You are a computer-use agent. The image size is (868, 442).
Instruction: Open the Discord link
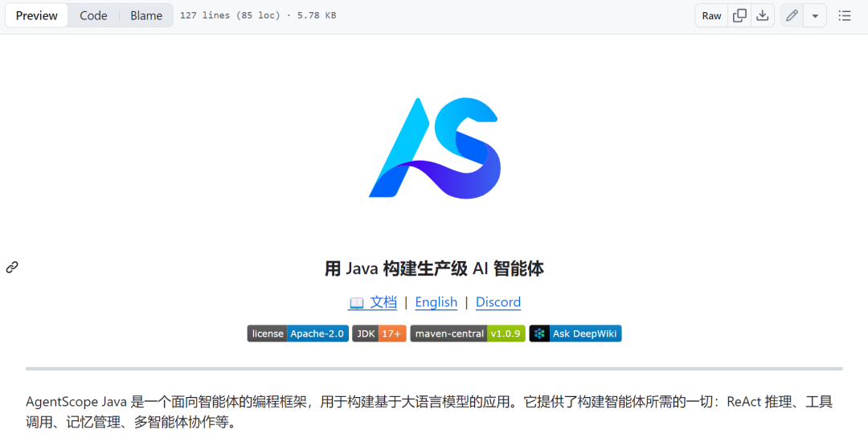[498, 302]
